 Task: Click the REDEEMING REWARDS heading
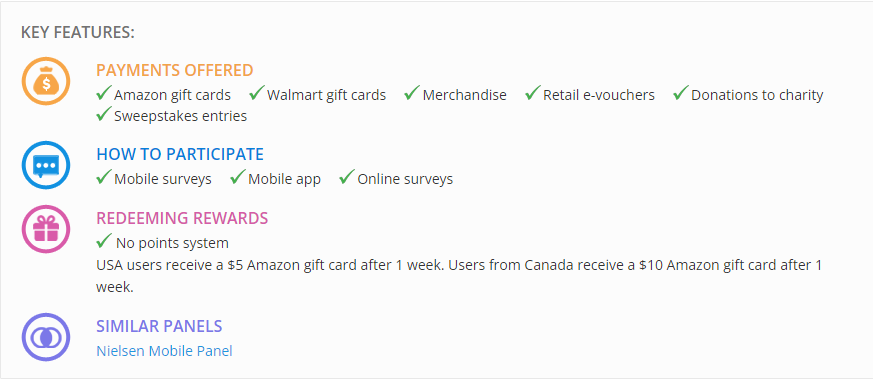tap(182, 218)
